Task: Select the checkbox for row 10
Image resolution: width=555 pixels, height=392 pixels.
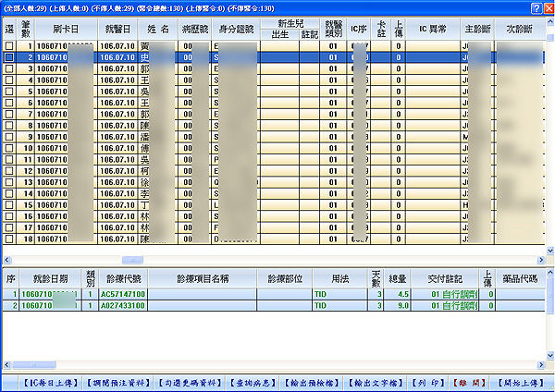Action: [x=9, y=148]
